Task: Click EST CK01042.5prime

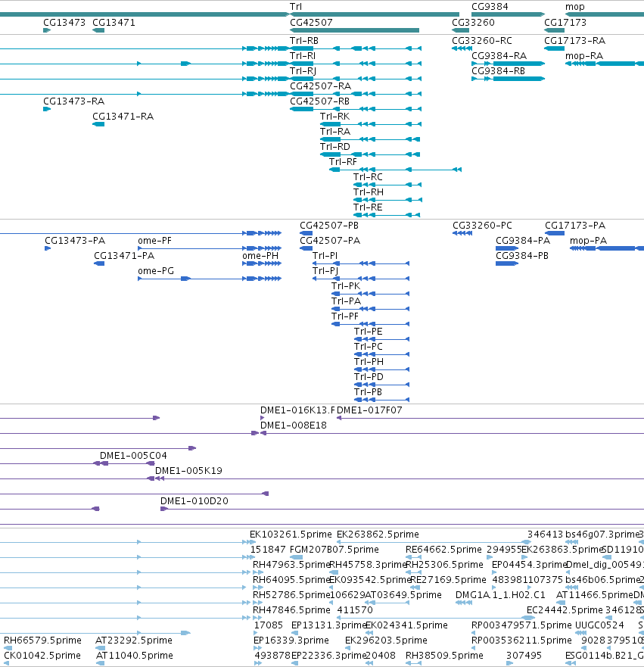Action: click(42, 656)
